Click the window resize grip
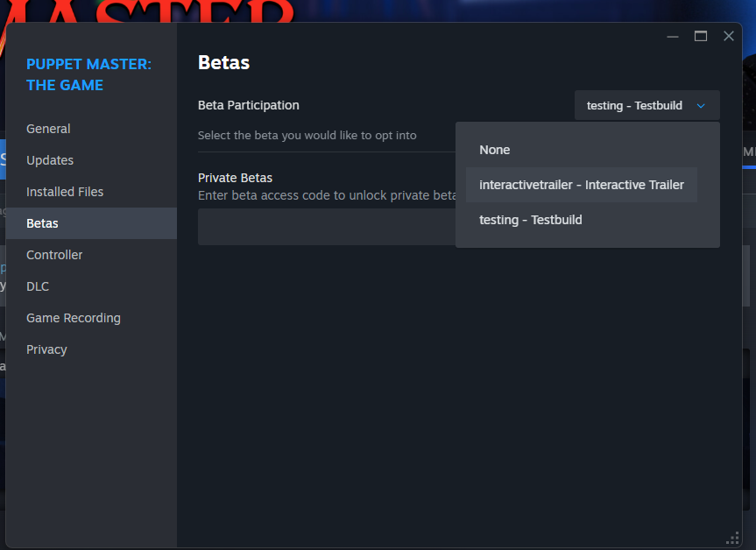The height and width of the screenshot is (550, 756). click(x=733, y=539)
